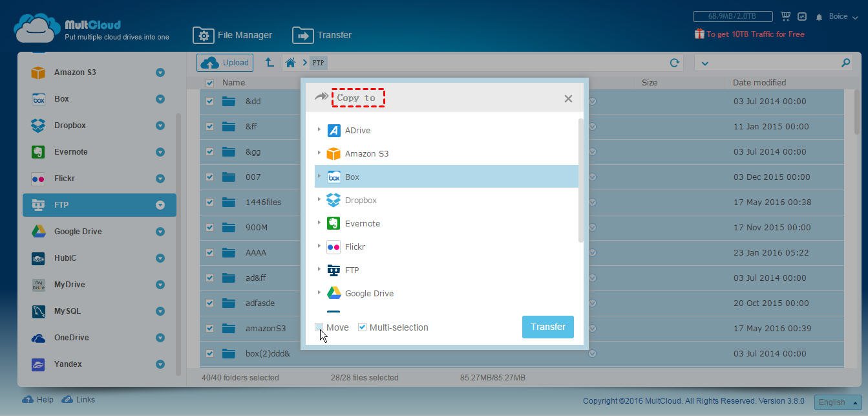This screenshot has height=416, width=868.
Task: Toggle the select-all checkbox in Name header
Action: point(209,83)
